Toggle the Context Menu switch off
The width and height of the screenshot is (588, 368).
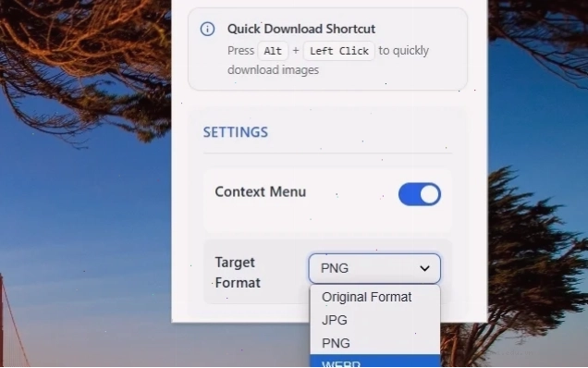point(419,194)
